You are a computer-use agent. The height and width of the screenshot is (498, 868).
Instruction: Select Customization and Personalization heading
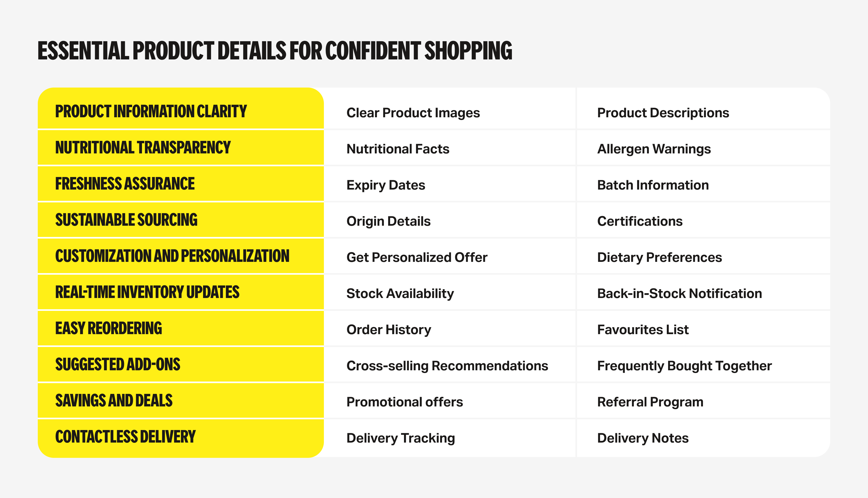172,256
